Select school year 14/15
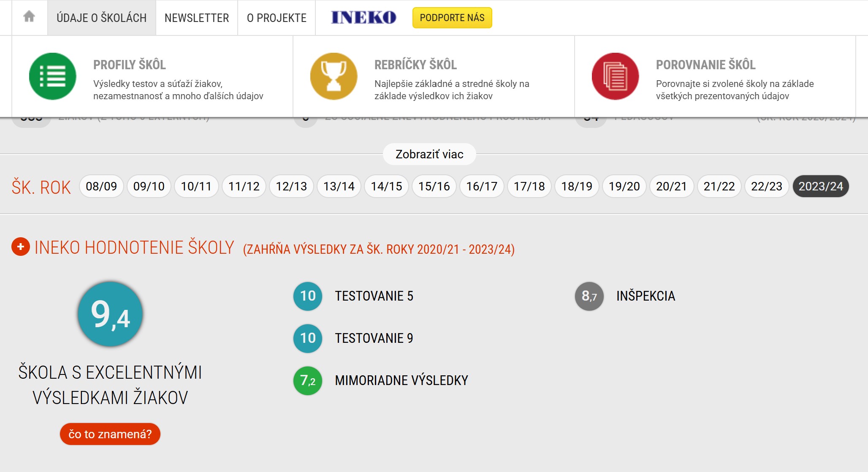 387,186
